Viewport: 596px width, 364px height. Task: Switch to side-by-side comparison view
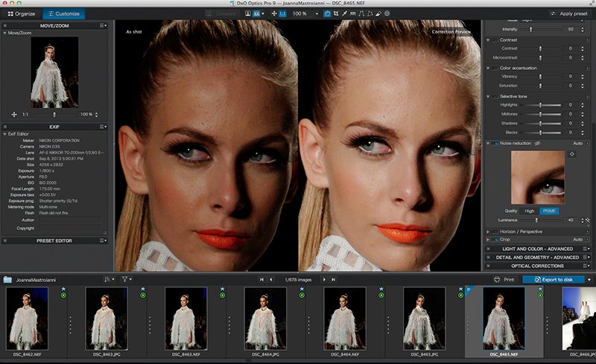(256, 13)
